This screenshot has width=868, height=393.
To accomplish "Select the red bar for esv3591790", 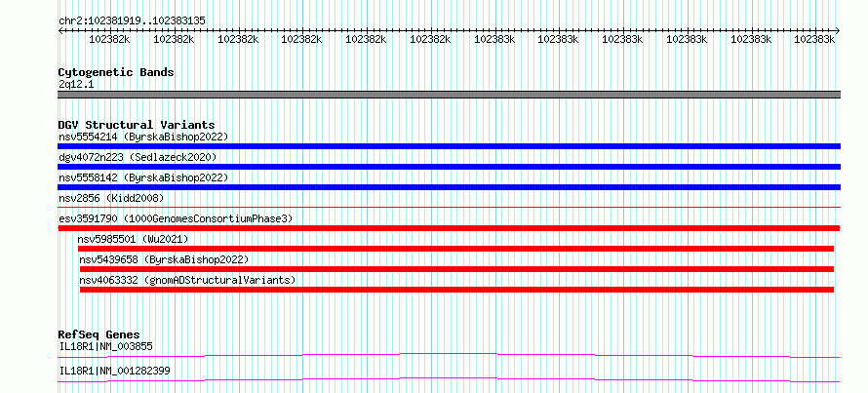I will click(449, 228).
